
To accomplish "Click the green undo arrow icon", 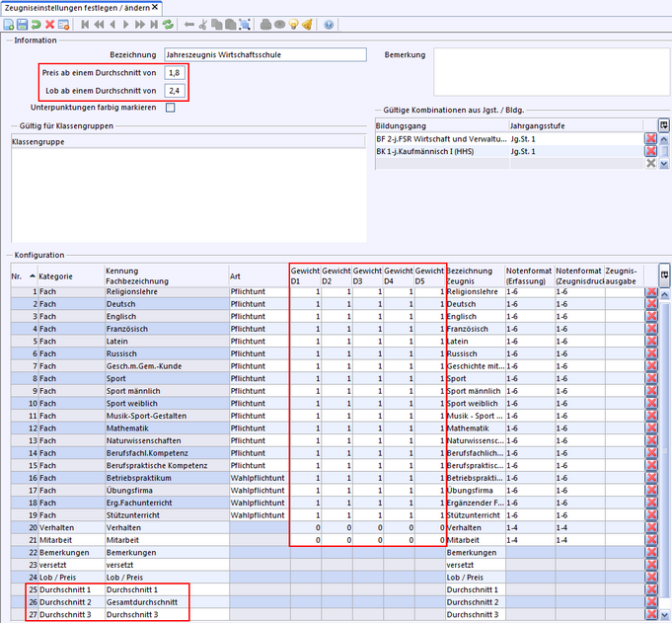I will tap(37, 24).
